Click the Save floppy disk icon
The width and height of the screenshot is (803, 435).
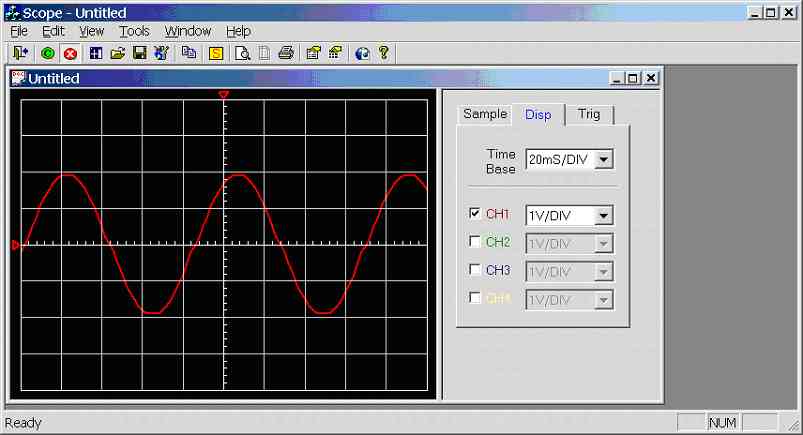pos(140,53)
